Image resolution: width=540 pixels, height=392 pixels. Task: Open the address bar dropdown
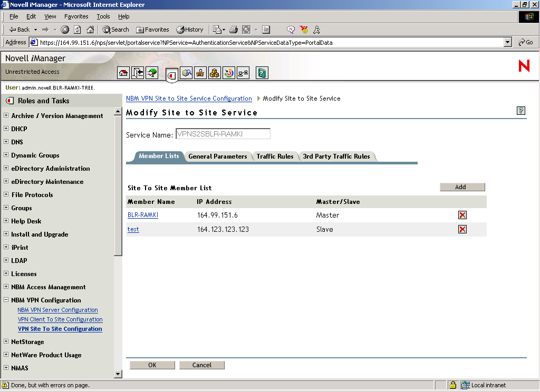507,42
